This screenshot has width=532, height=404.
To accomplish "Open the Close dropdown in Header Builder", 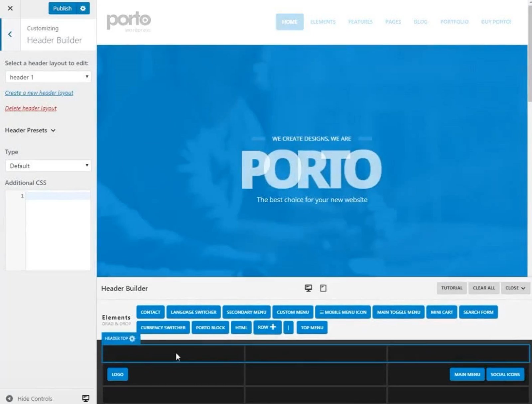I will 515,288.
